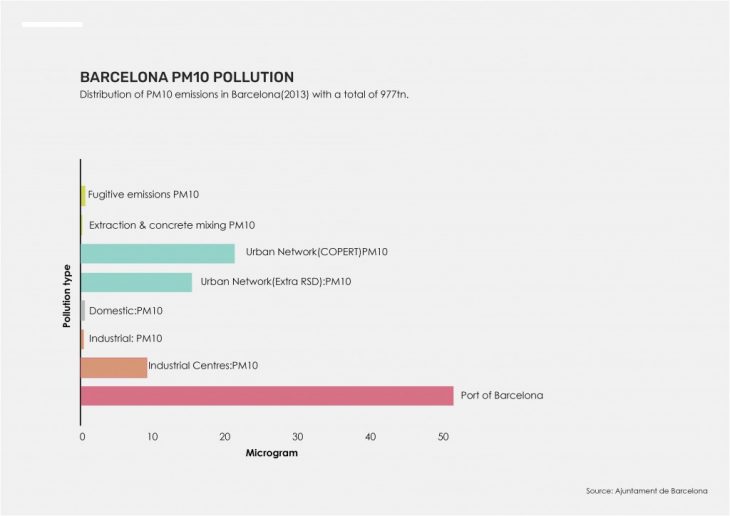
Task: Click the Urban Network(Extra RSD):PM10 text label
Action: [x=276, y=282]
